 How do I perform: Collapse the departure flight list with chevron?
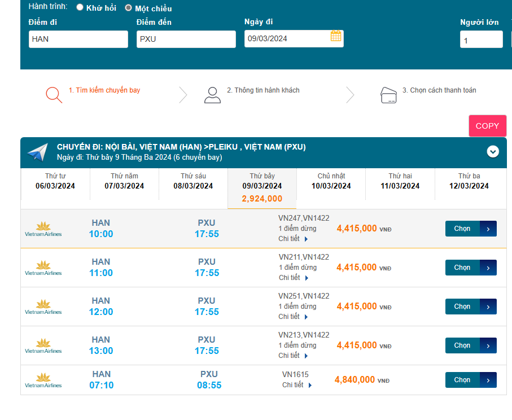(493, 151)
